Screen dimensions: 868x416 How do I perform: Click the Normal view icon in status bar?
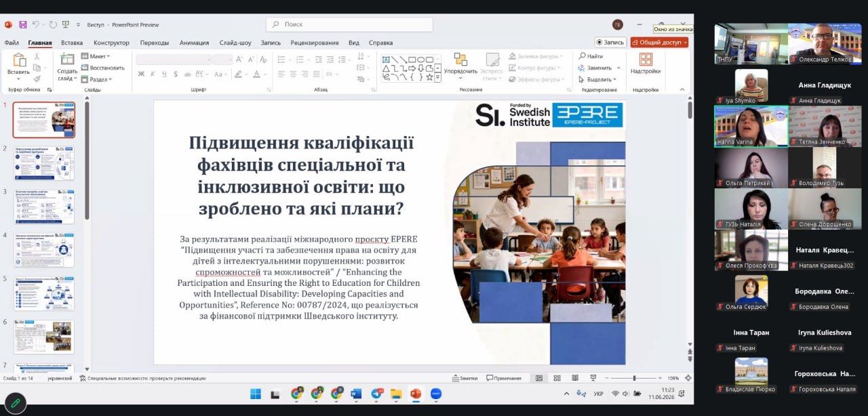pos(539,378)
